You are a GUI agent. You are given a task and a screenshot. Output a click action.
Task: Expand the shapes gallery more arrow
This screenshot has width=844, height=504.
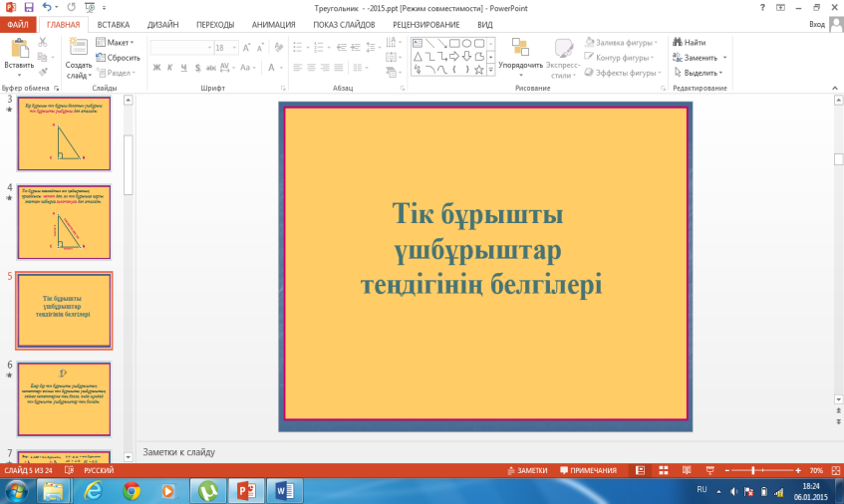click(491, 71)
